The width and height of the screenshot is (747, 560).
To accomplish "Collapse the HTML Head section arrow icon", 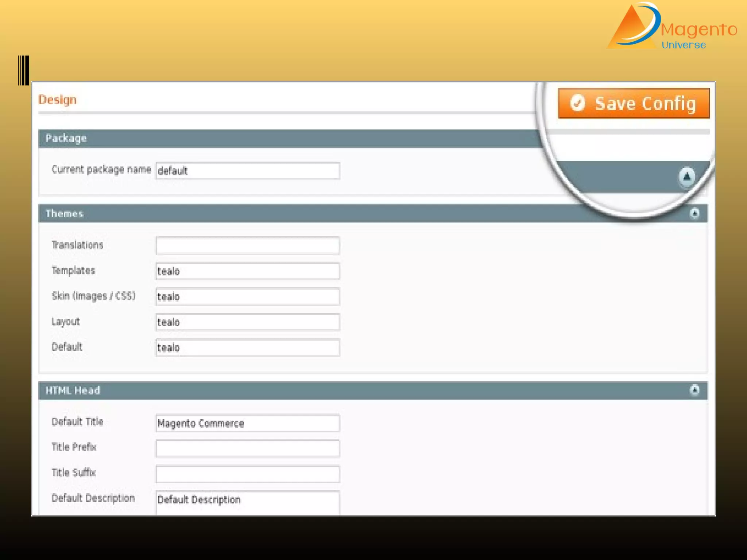I will [694, 390].
